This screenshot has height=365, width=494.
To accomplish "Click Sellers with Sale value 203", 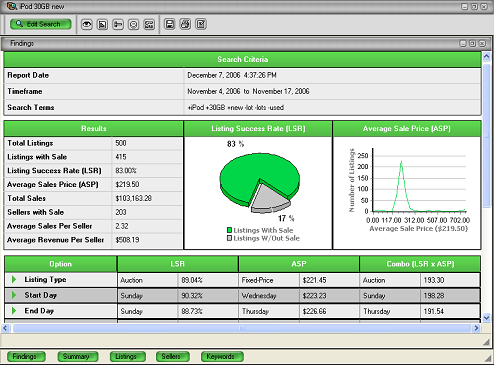I will pyautogui.click(x=121, y=212).
